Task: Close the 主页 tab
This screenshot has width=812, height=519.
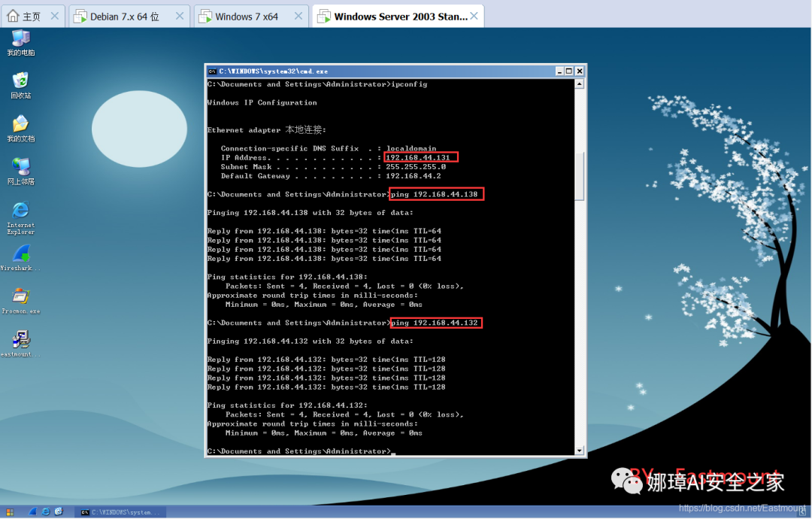Action: [x=54, y=16]
